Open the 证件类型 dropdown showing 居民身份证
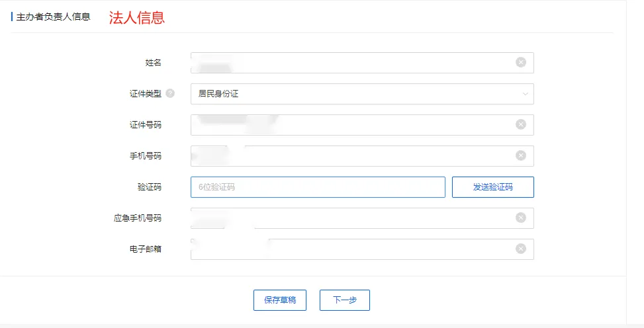The image size is (644, 328). point(357,94)
